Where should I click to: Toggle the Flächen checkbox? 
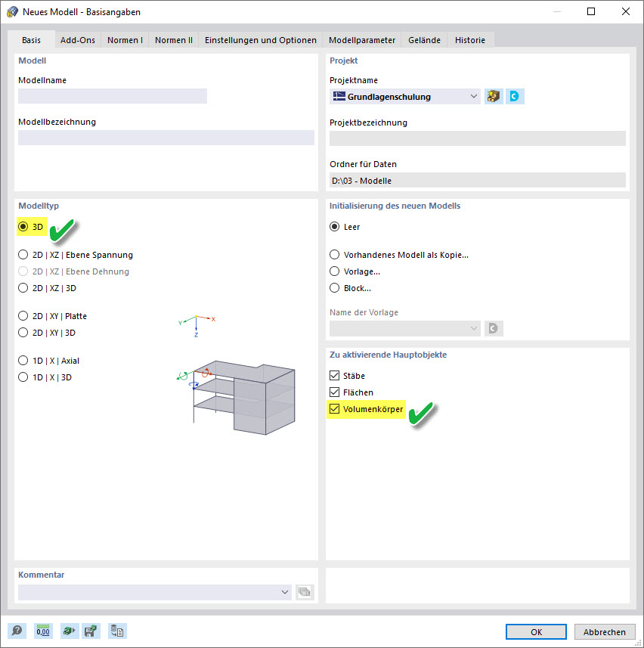[x=335, y=392]
